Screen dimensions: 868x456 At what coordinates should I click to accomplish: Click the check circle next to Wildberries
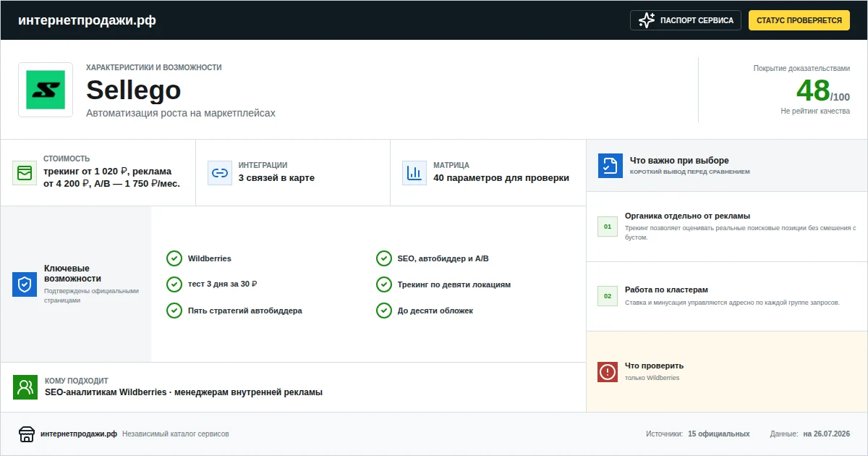(174, 258)
